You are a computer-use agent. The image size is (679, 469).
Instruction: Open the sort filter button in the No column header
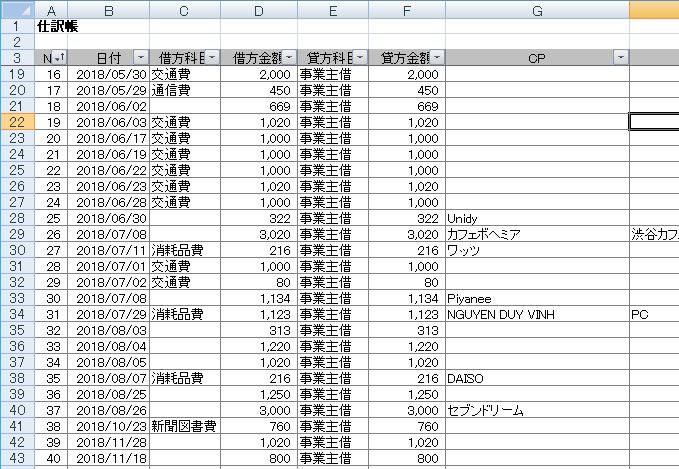point(60,58)
